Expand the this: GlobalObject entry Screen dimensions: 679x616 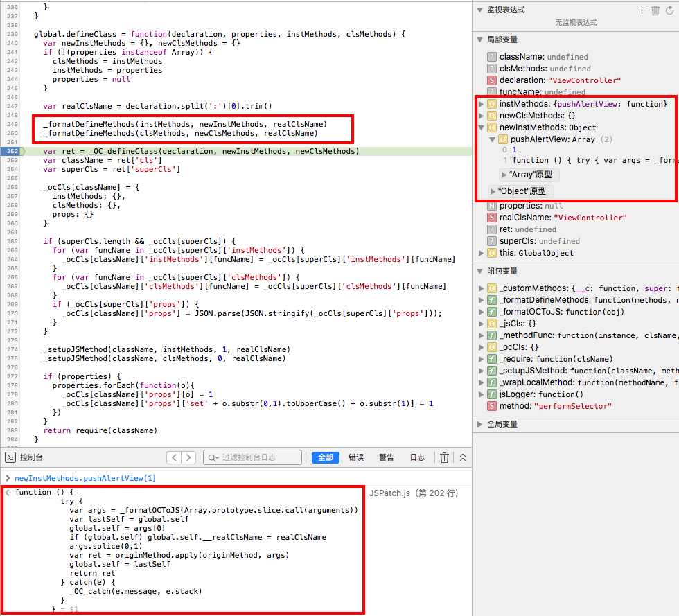(481, 253)
